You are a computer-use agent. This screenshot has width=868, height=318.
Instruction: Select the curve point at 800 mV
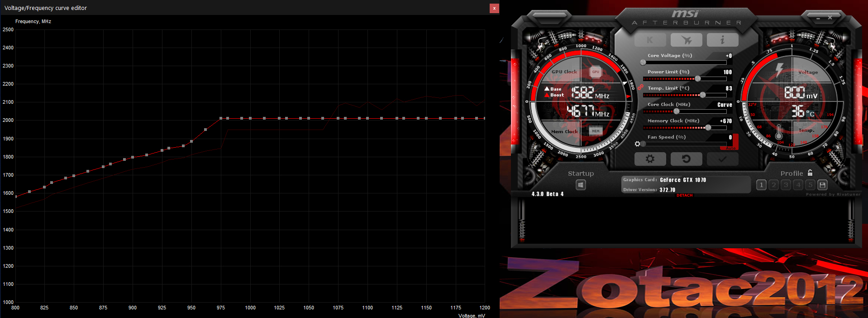tap(16, 197)
